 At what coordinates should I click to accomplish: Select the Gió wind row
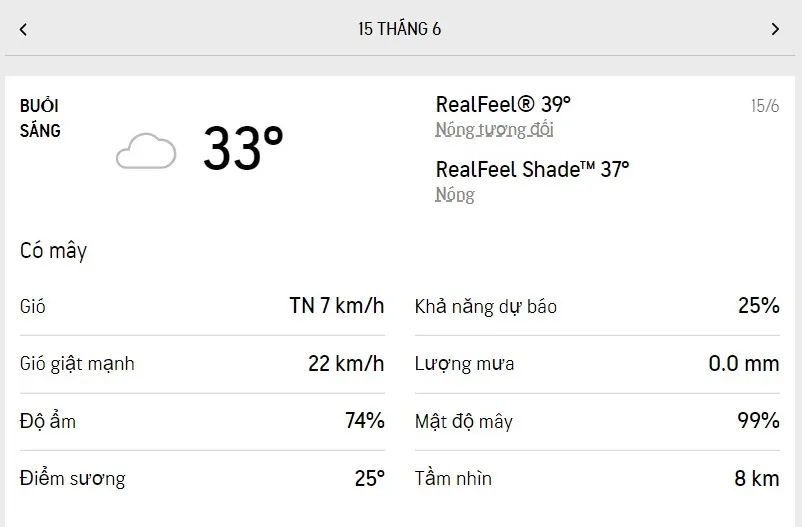point(202,306)
